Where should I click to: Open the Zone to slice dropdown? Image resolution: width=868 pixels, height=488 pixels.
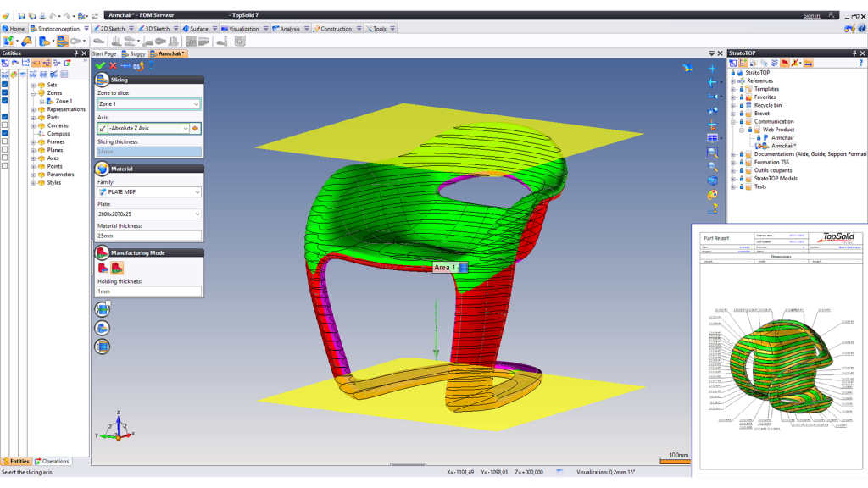(x=196, y=104)
